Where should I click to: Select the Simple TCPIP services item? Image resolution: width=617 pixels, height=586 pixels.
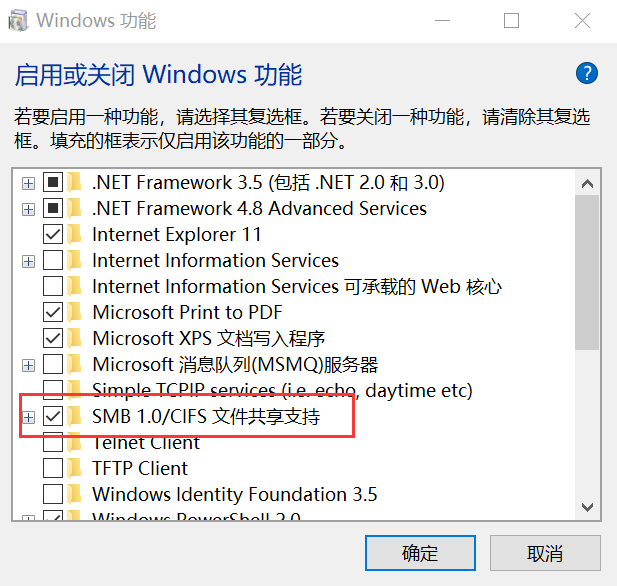(282, 390)
